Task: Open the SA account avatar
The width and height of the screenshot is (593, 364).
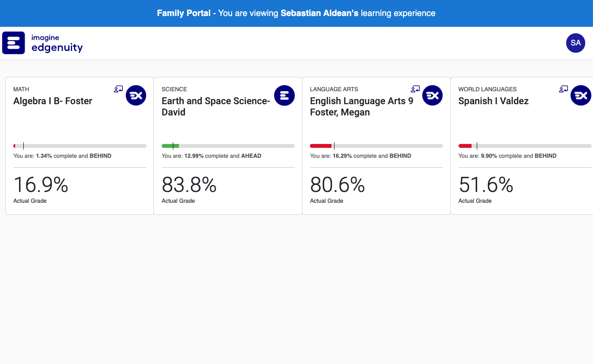Action: click(x=575, y=43)
